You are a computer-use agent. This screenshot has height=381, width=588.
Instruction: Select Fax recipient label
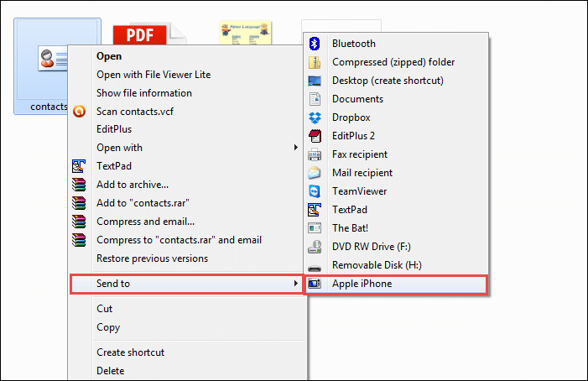pyautogui.click(x=360, y=154)
